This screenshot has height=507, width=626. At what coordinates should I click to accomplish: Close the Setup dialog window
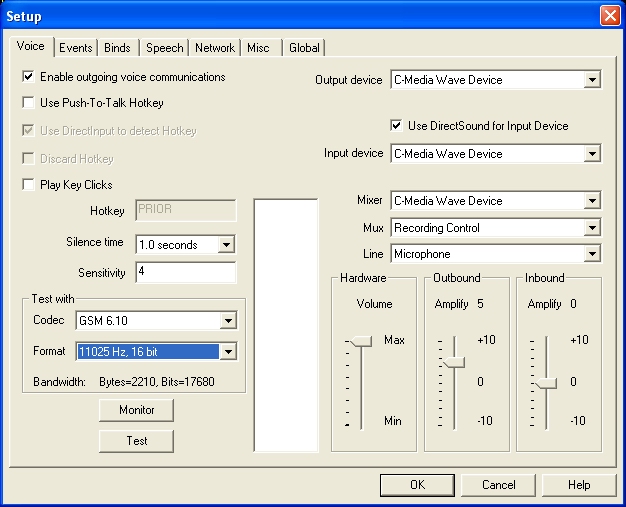(x=609, y=16)
